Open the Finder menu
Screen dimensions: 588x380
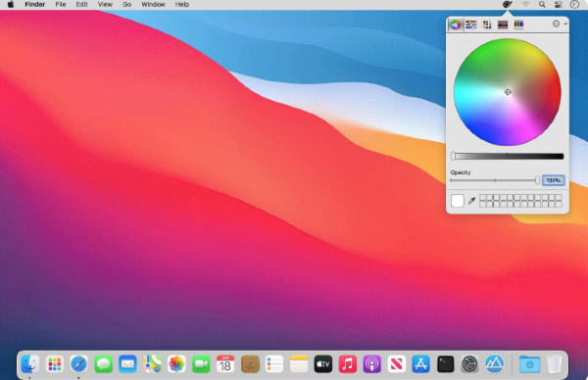tap(35, 5)
